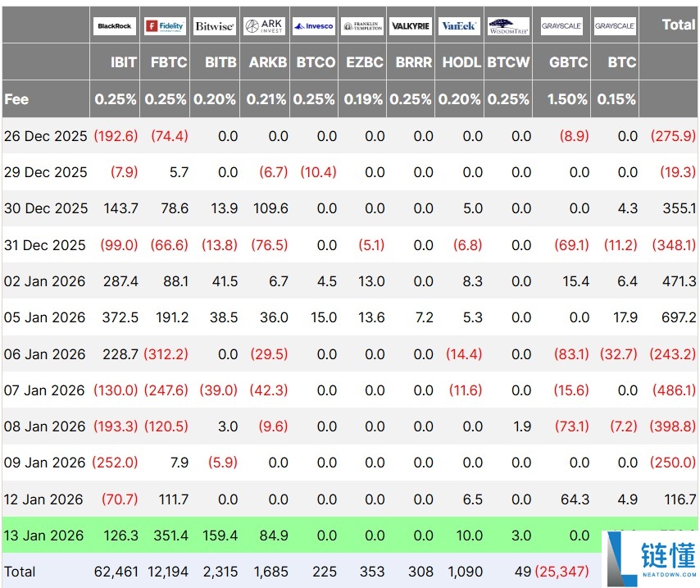Click BTCW value 1.9 on 08 Jan
This screenshot has width=700, height=588.
522,426
